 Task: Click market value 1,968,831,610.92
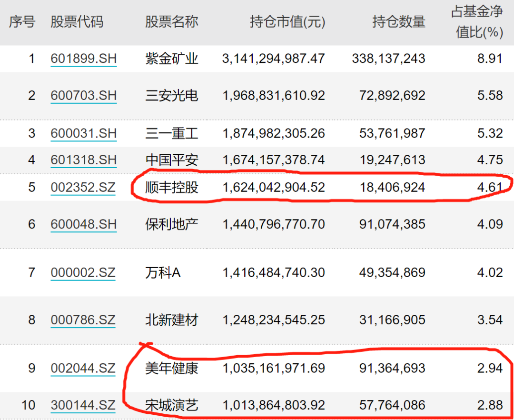coord(274,96)
